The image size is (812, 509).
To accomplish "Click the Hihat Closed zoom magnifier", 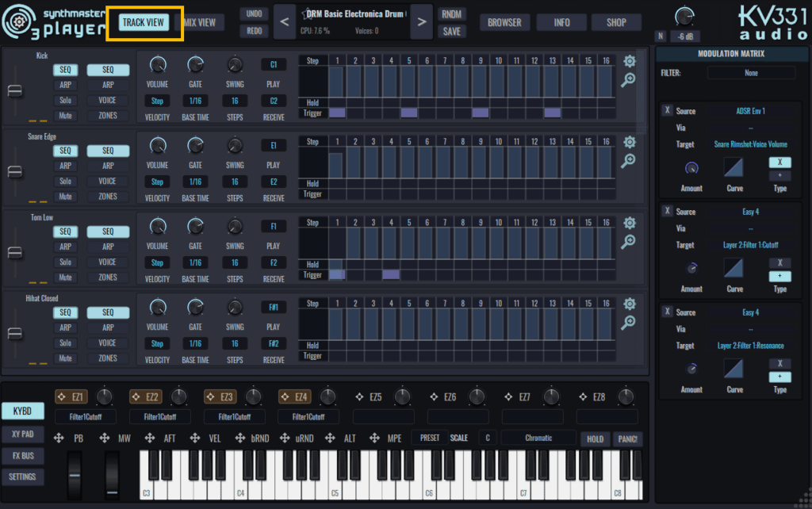I will (628, 322).
